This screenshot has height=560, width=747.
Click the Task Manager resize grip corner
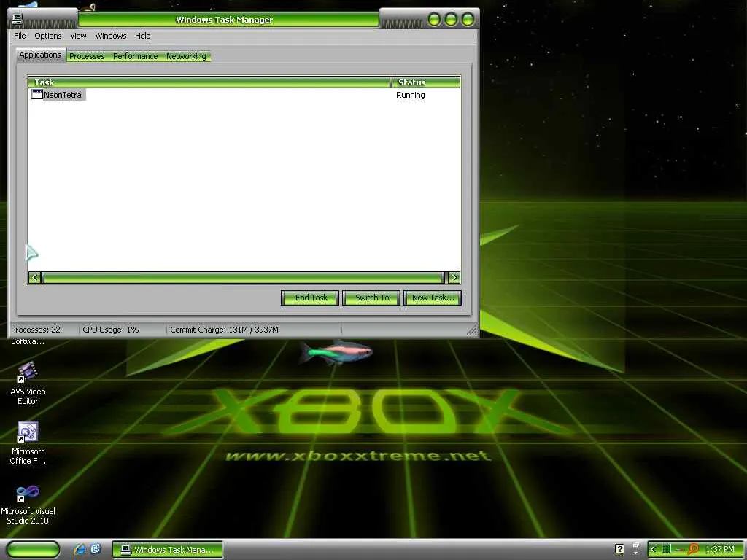[x=472, y=330]
